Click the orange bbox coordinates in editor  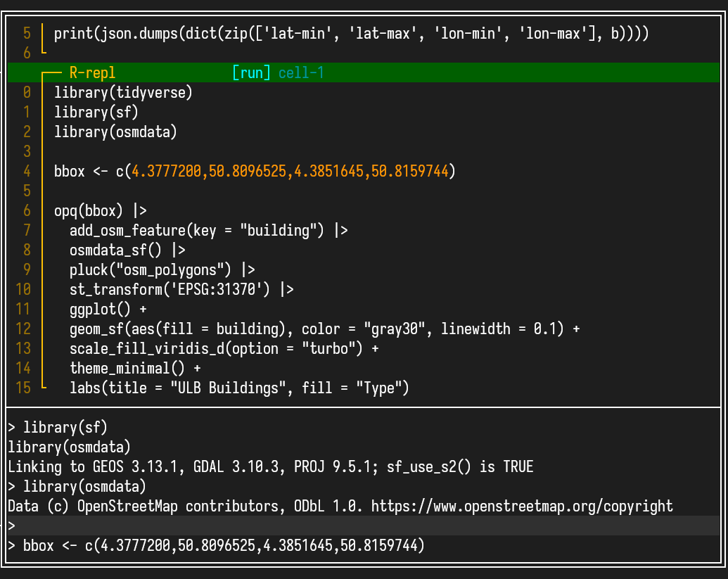tap(290, 171)
